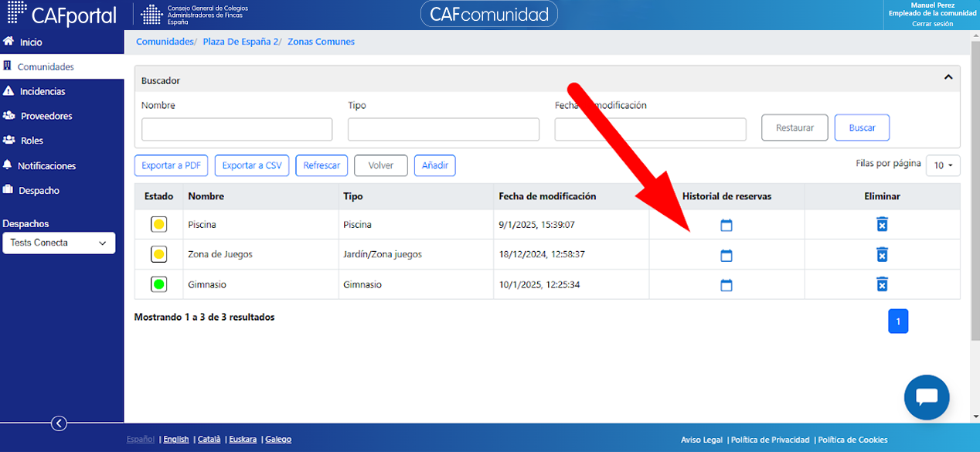The height and width of the screenshot is (452, 980).
Task: Collapse the Buscador panel chevron
Action: tap(948, 77)
